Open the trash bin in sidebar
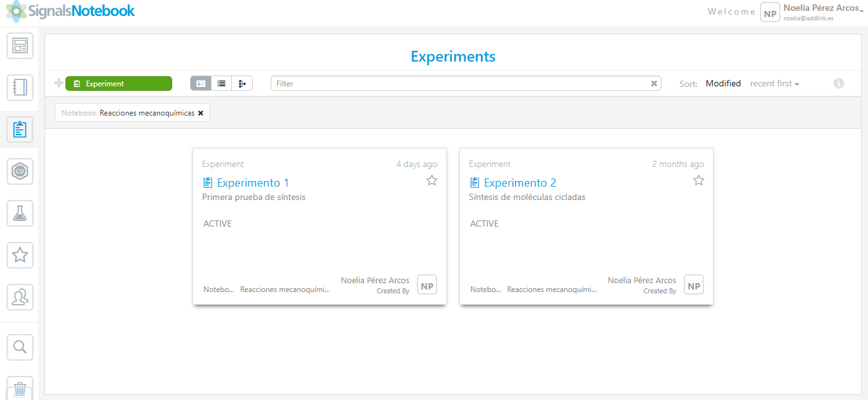Image resolution: width=868 pixels, height=400 pixels. [x=20, y=388]
